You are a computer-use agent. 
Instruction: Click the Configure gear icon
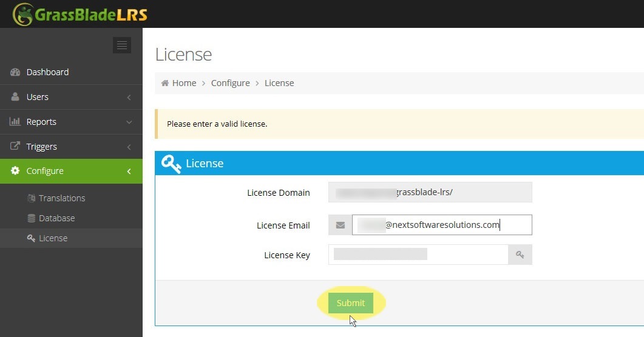tap(15, 170)
